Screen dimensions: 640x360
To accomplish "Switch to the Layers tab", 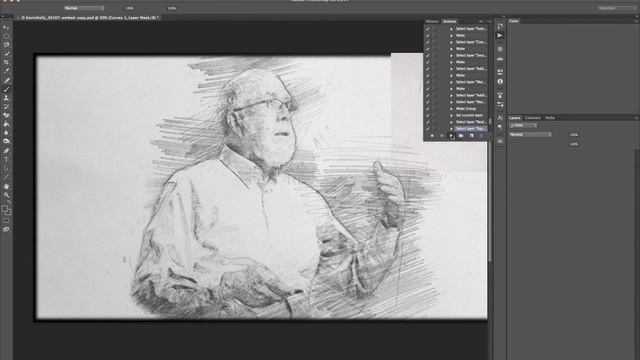I will tap(515, 118).
